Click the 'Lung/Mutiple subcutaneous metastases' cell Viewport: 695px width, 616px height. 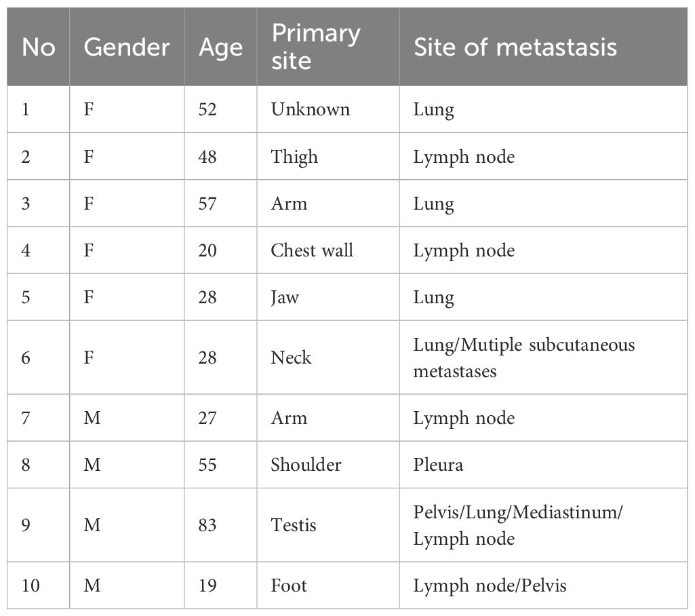pos(523,358)
